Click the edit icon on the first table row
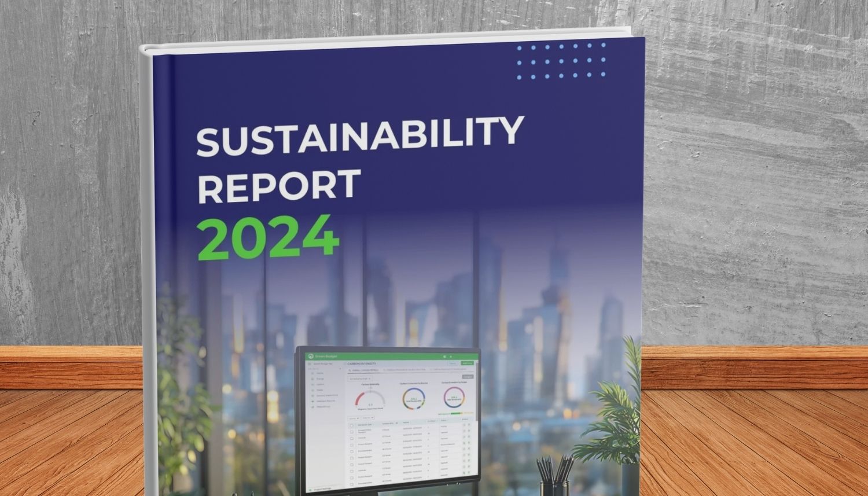The height and width of the screenshot is (496, 868). pos(464,425)
